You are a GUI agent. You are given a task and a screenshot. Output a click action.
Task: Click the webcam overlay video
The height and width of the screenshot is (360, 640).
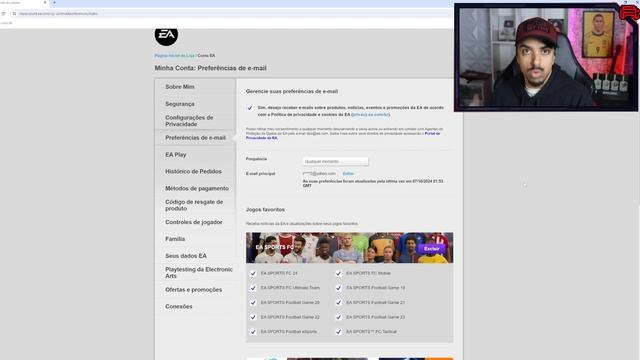[546, 58]
